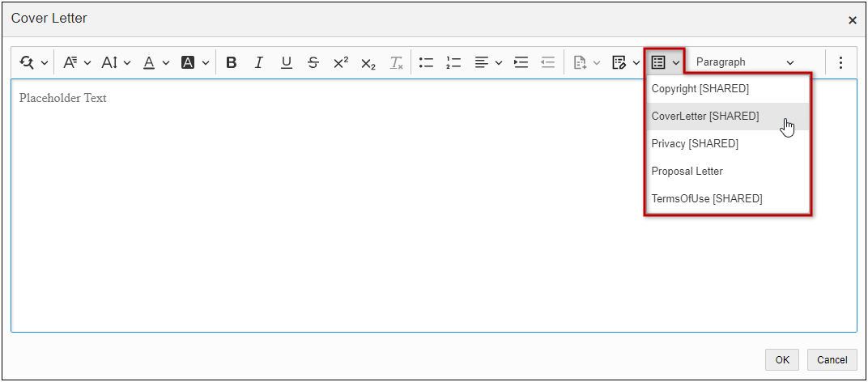Expand the text alignment dropdown
The width and height of the screenshot is (868, 382).
coord(488,62)
